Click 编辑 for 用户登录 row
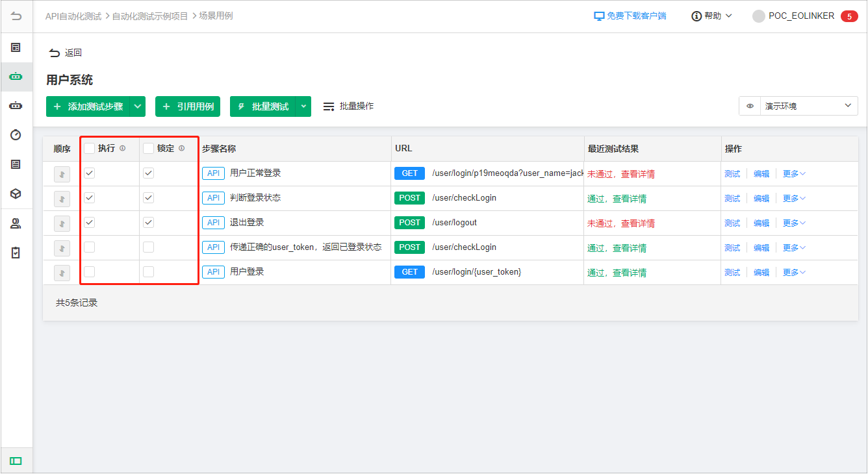This screenshot has width=868, height=474. pyautogui.click(x=761, y=273)
